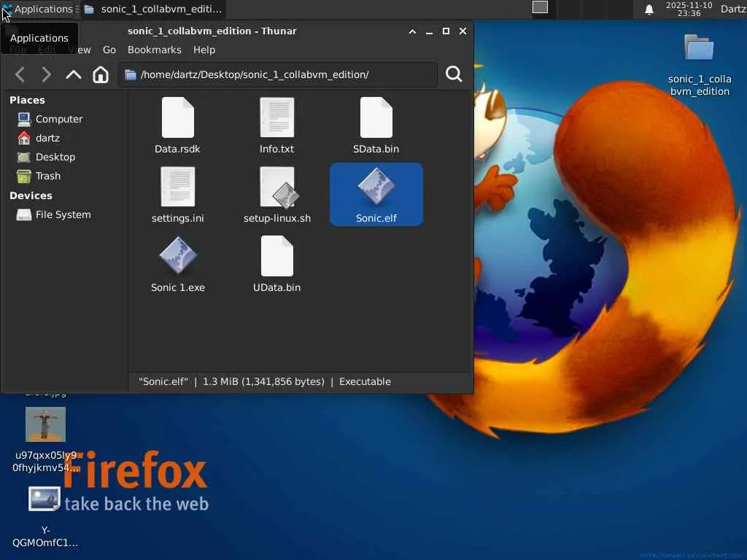Go forward with the right arrow toolbar button
The image size is (747, 560).
pos(46,74)
